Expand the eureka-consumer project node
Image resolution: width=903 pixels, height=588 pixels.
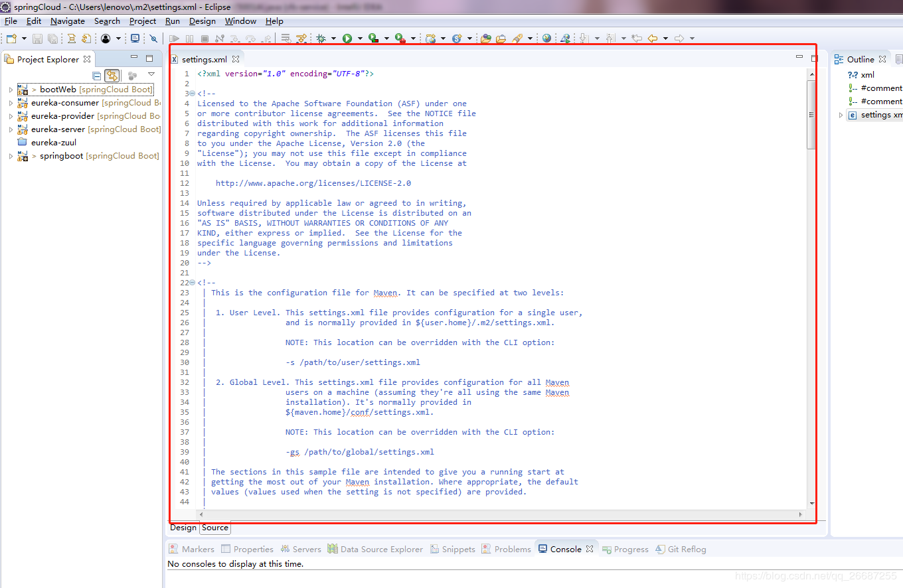point(11,103)
